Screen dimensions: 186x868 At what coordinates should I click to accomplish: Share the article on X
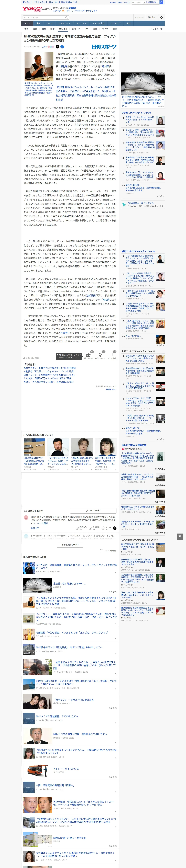tap(57, 47)
